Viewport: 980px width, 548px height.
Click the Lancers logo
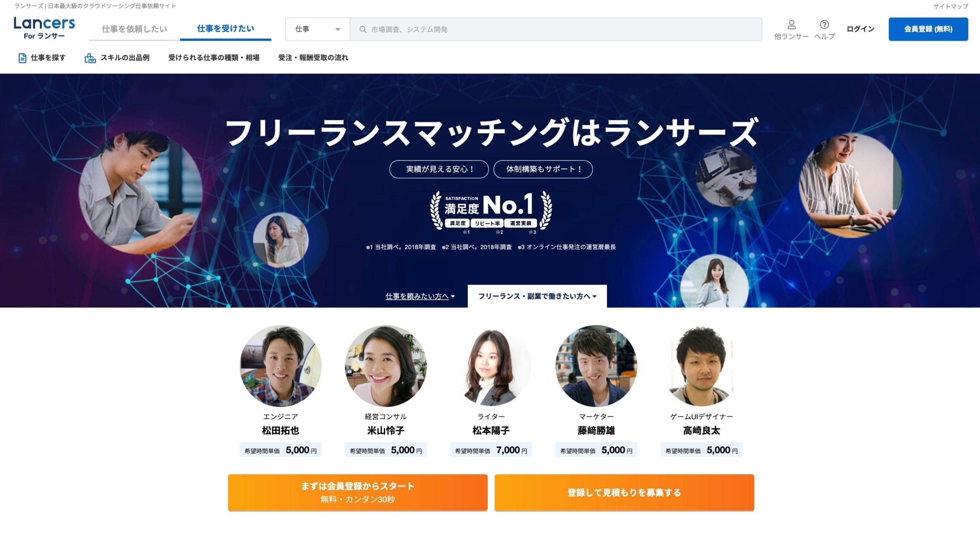[44, 28]
